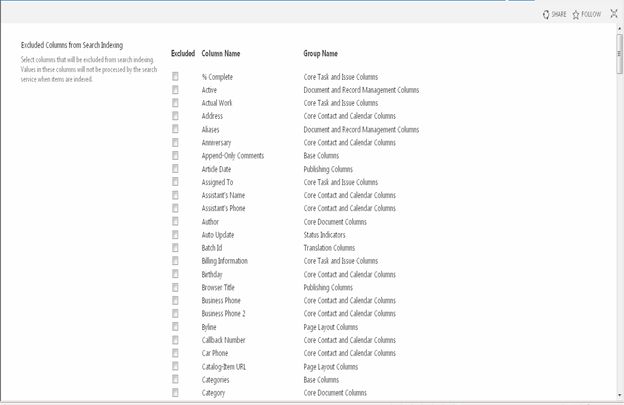Click the Share icon in the top bar

[x=545, y=14]
